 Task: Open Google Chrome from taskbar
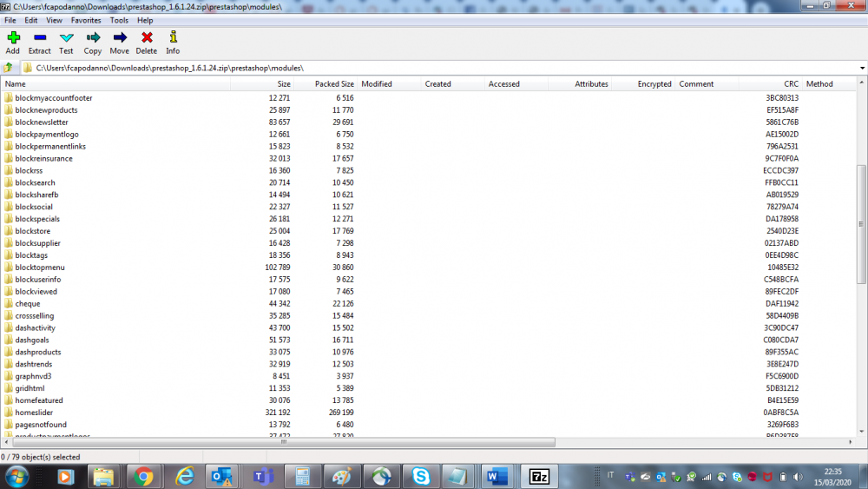(143, 477)
